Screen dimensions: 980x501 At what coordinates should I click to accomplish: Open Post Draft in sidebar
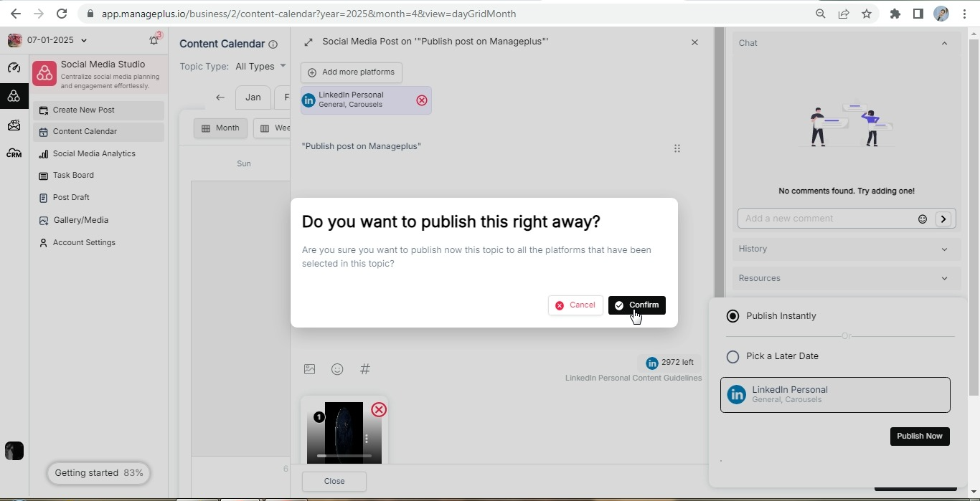pyautogui.click(x=99, y=198)
